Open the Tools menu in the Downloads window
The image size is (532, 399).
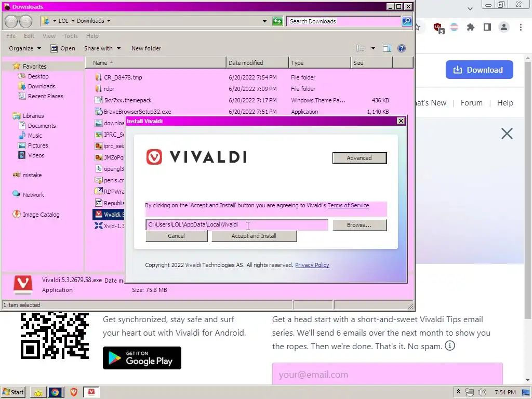(71, 36)
